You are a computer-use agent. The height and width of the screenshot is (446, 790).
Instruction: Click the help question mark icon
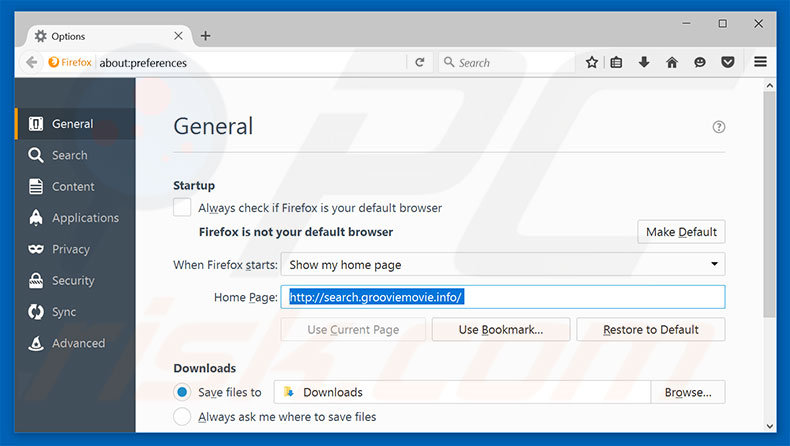click(719, 127)
